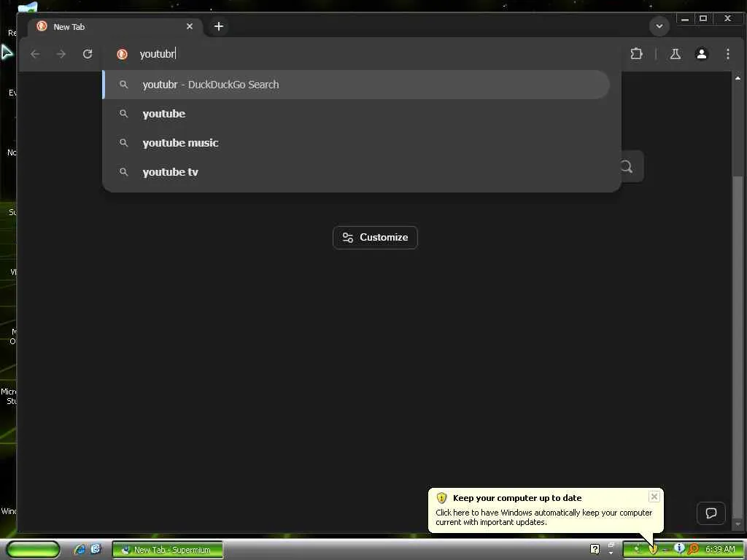Click the forward navigation arrow
The width and height of the screenshot is (747, 560).
(61, 54)
